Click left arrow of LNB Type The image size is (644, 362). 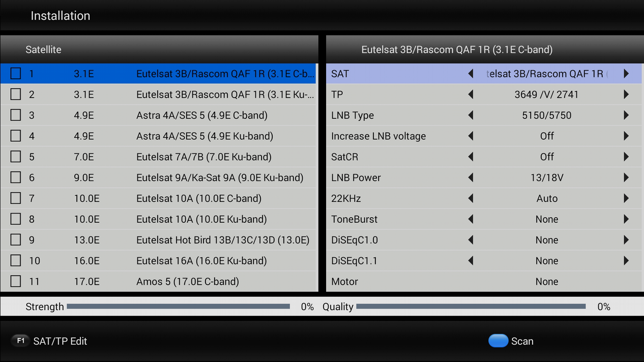tap(471, 115)
